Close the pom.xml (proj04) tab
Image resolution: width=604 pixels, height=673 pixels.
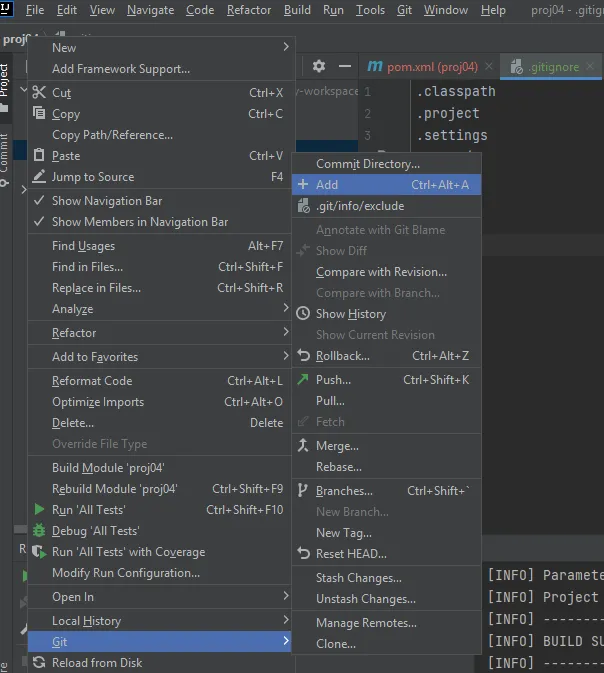click(x=489, y=66)
